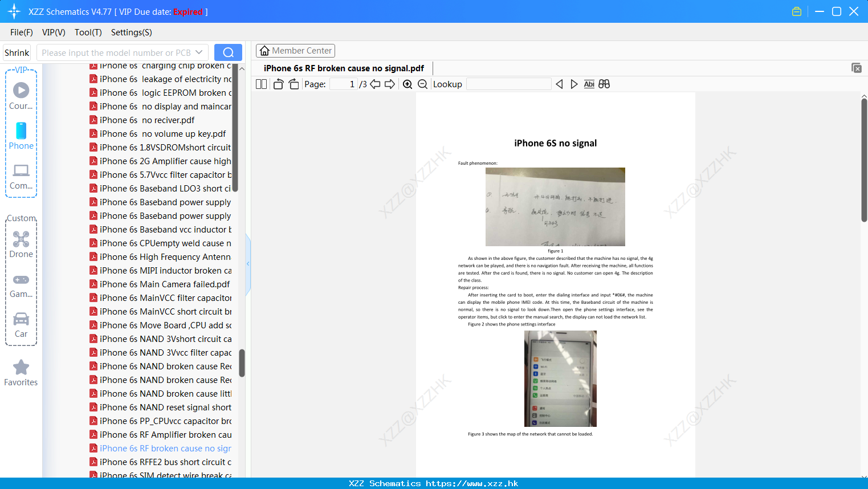Select the Game console category
Viewport: 868px width, 489px height.
21,286
